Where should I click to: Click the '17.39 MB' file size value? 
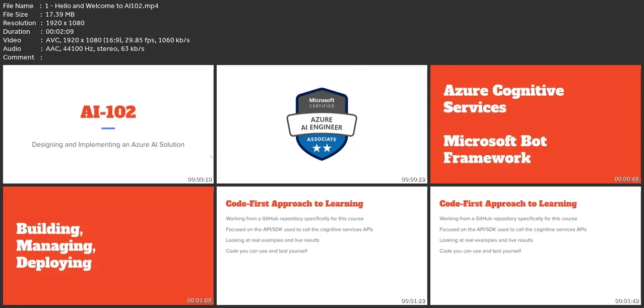pyautogui.click(x=59, y=15)
